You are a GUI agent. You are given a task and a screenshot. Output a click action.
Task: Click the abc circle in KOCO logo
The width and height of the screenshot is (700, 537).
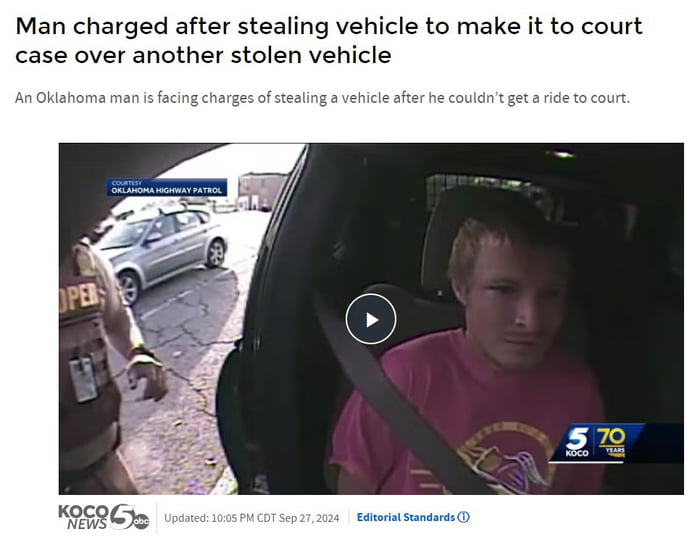pyautogui.click(x=142, y=521)
